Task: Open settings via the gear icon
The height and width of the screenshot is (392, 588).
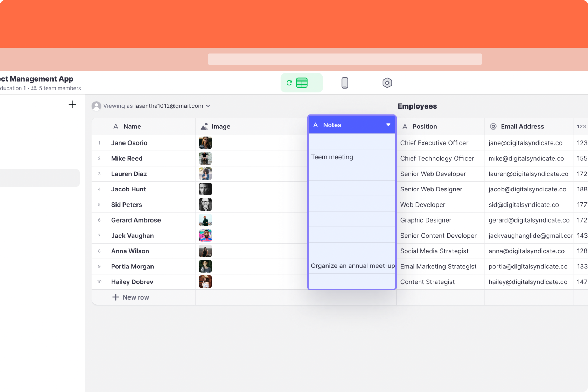Action: click(387, 83)
